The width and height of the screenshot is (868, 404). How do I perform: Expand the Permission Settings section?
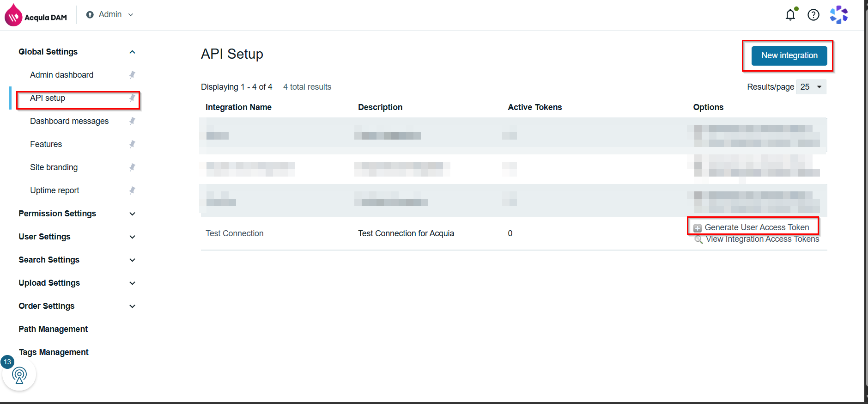coord(132,214)
